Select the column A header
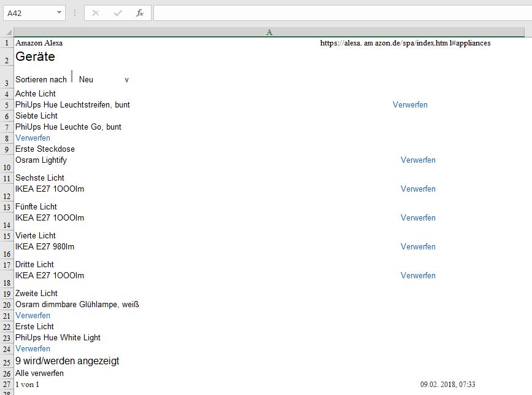The width and height of the screenshot is (532, 395). [270, 32]
